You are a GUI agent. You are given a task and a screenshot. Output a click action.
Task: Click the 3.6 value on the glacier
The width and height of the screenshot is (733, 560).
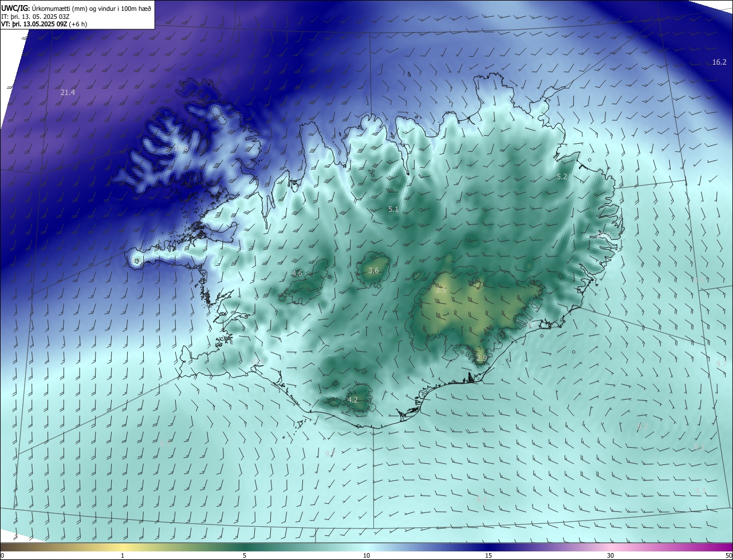373,270
